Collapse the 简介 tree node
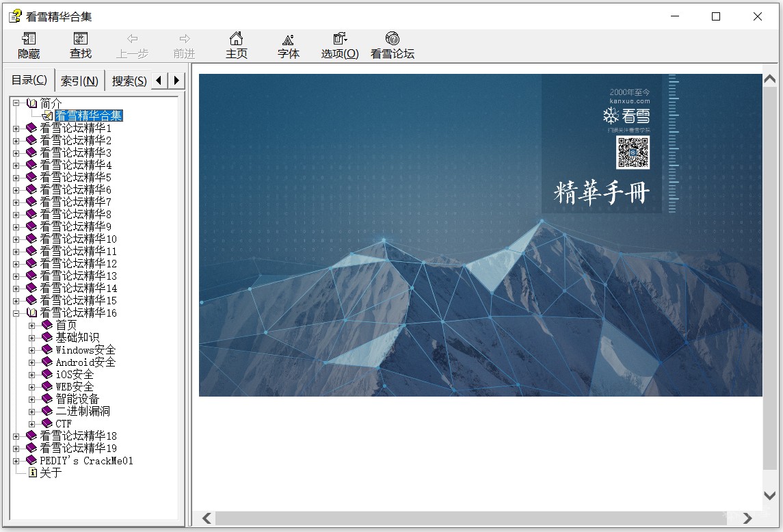Image resolution: width=783 pixels, height=532 pixels. pos(16,103)
